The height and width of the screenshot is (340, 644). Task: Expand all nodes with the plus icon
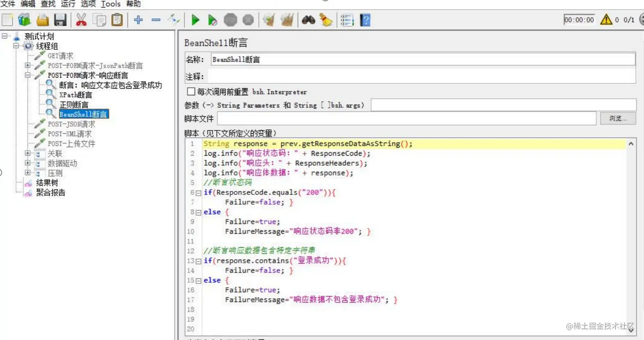coord(138,20)
